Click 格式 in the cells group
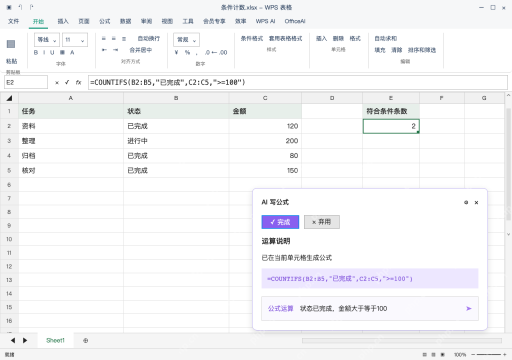Viewport: 512px width, 360px height. point(355,39)
